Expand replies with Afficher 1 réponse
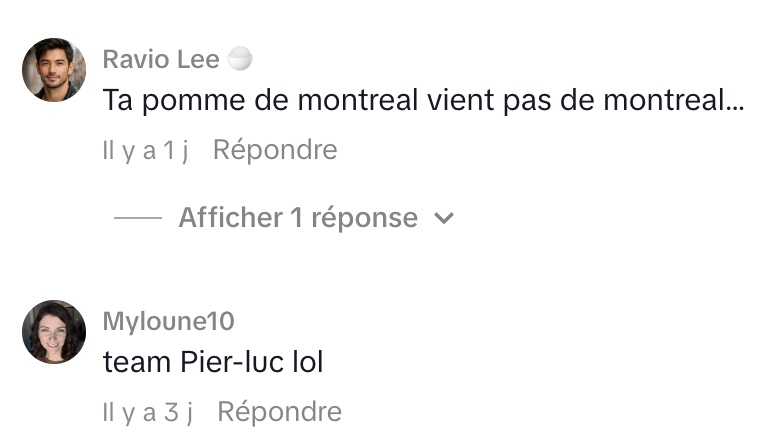778x444 pixels. click(297, 218)
